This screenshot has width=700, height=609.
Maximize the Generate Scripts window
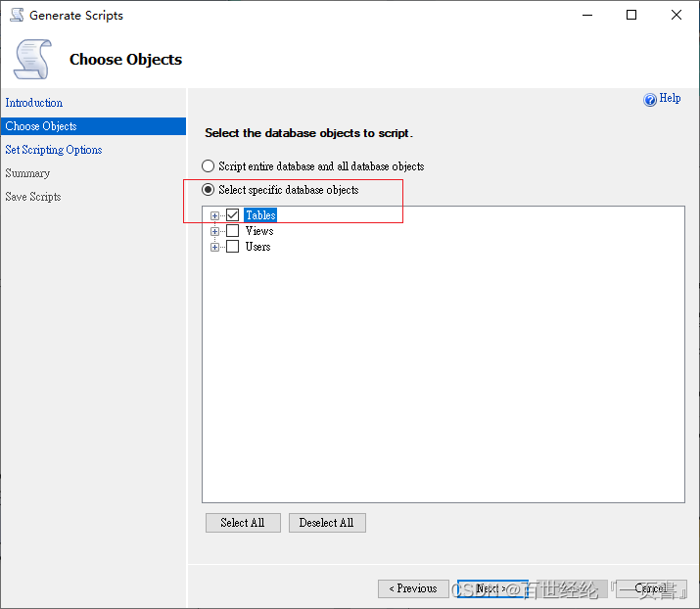tap(631, 15)
